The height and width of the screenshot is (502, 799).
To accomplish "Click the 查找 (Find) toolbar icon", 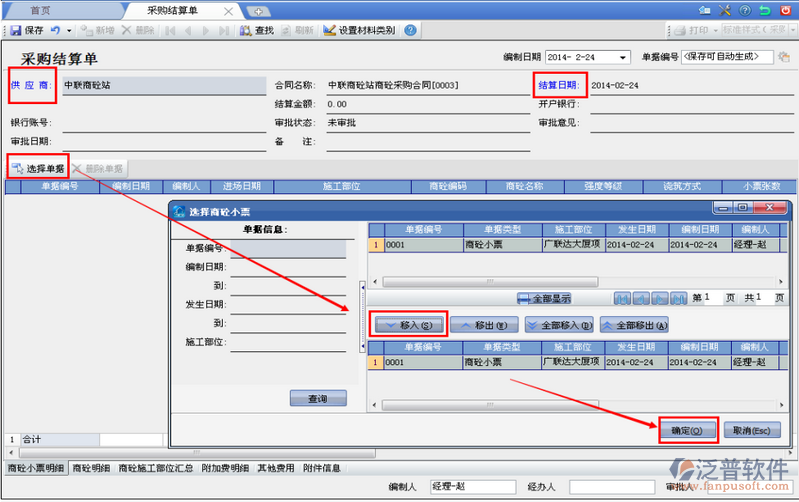I will click(257, 31).
